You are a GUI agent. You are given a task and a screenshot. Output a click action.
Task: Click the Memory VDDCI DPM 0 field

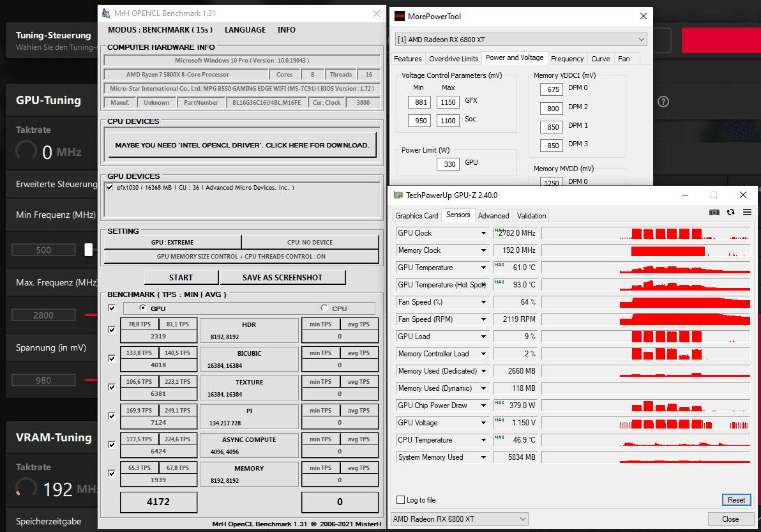pos(553,89)
